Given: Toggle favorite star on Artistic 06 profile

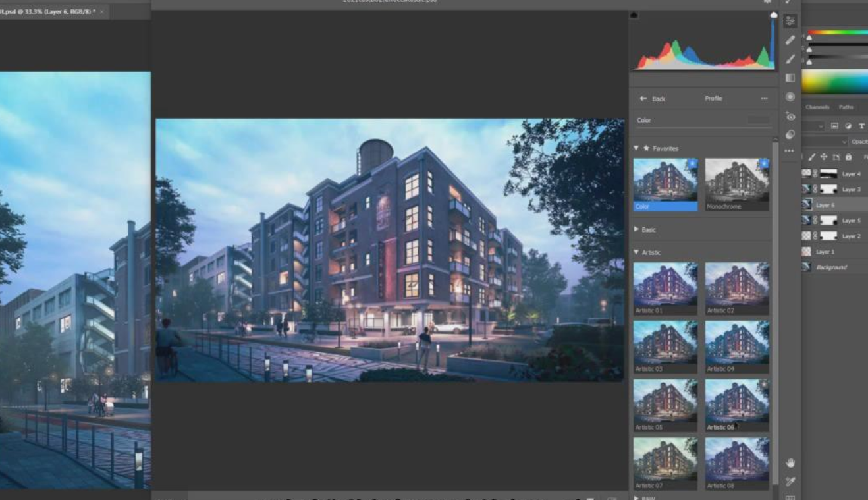Looking at the screenshot, I should coord(764,383).
